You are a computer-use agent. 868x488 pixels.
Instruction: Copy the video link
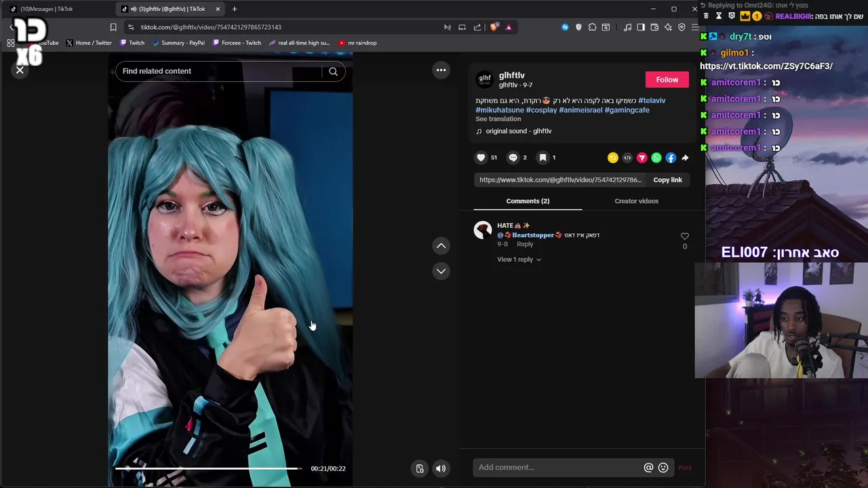click(x=667, y=180)
